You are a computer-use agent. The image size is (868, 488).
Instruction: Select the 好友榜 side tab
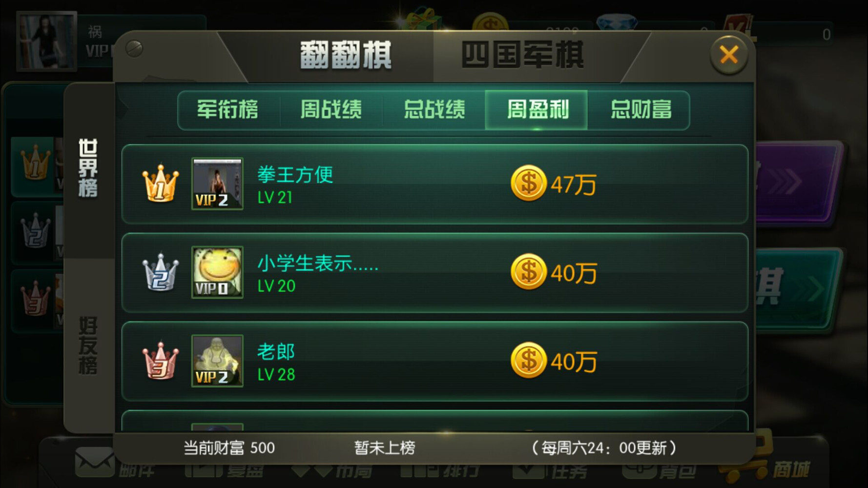tap(88, 345)
